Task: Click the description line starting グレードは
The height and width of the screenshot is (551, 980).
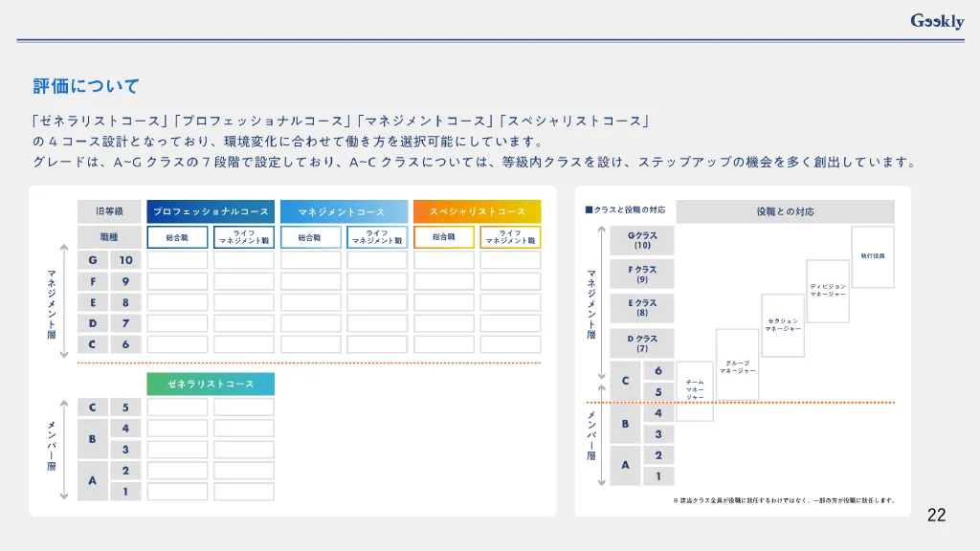Action: click(475, 163)
